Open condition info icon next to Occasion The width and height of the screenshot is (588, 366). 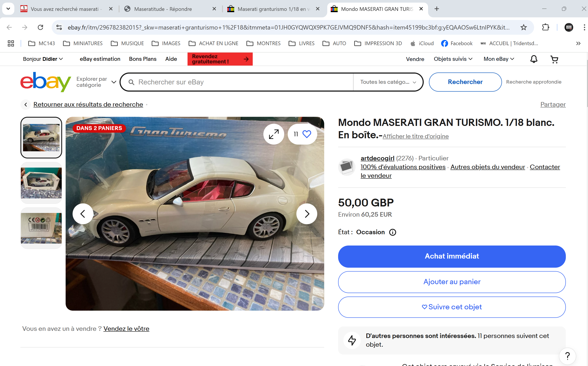coord(392,232)
